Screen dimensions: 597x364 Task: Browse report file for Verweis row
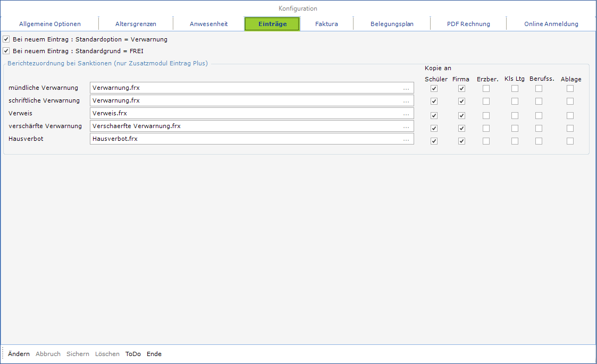(406, 114)
